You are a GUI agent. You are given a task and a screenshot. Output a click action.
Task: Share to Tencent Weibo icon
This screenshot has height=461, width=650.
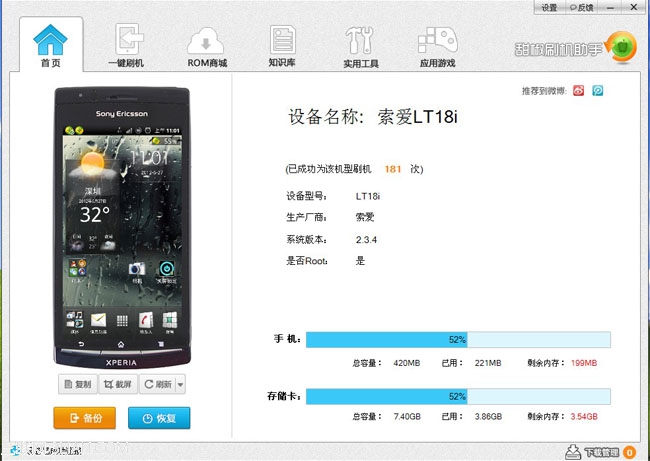point(597,90)
